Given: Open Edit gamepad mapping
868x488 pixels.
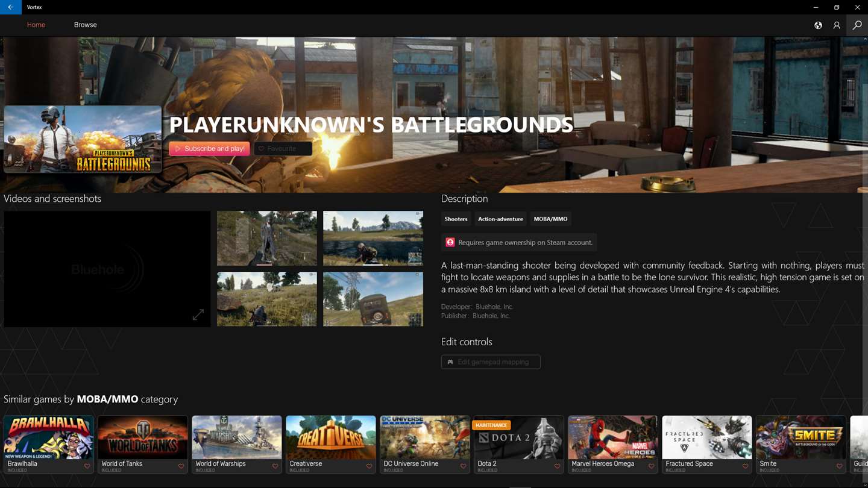Looking at the screenshot, I should coord(491,361).
